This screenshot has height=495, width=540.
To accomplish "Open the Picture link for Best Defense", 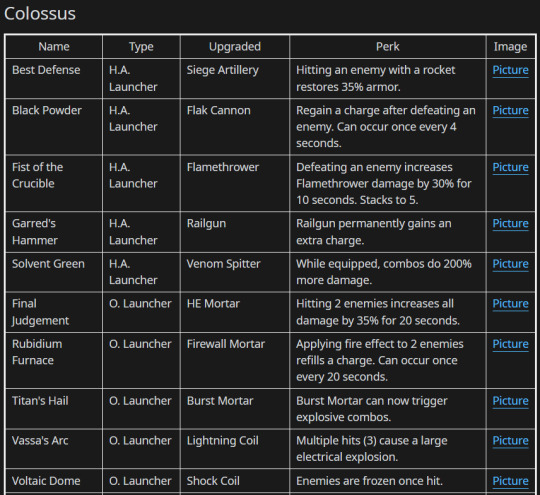I will (x=510, y=70).
